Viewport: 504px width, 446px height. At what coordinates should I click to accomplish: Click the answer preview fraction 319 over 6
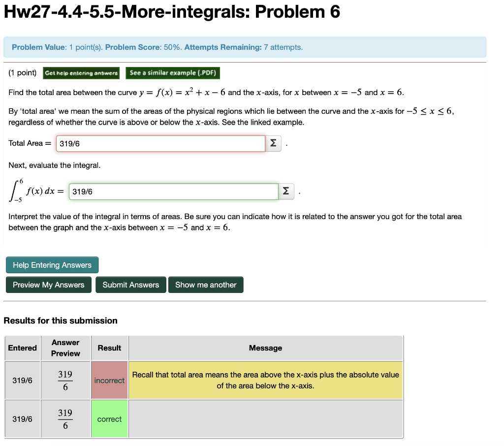(x=65, y=380)
